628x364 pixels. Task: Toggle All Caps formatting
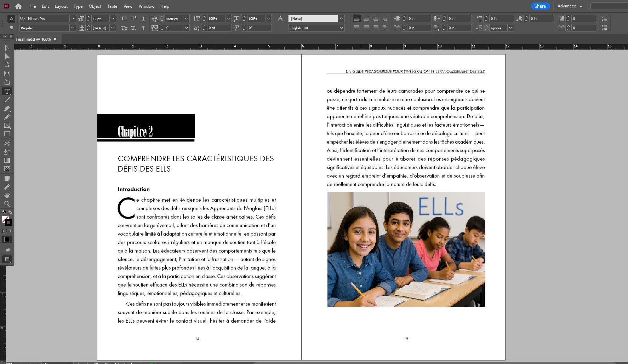pyautogui.click(x=124, y=18)
